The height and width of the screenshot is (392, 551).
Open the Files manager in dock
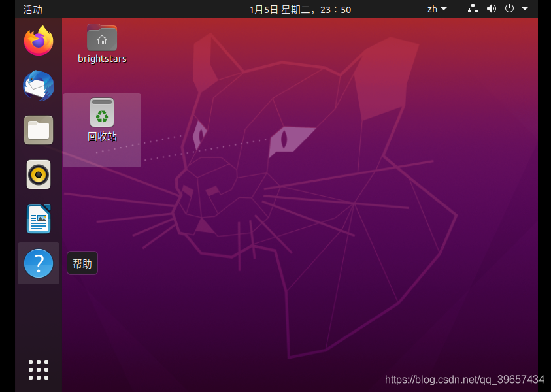[x=39, y=130]
